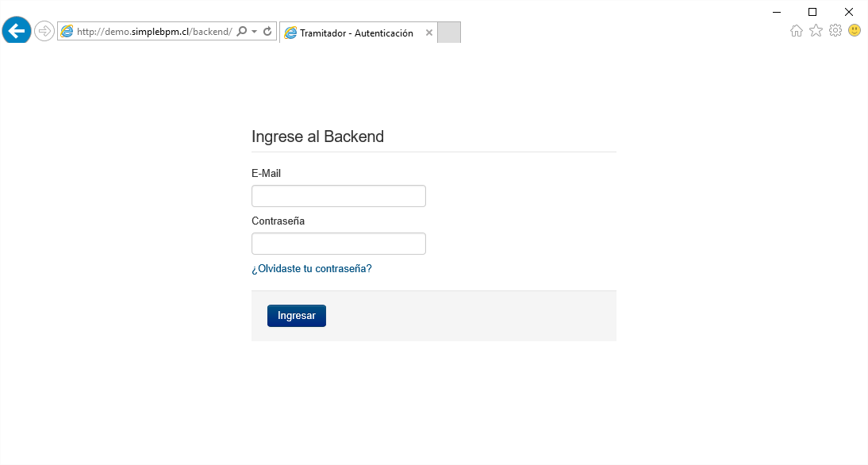868x465 pixels.
Task: Click the Ingrese al Backend heading
Action: point(317,136)
